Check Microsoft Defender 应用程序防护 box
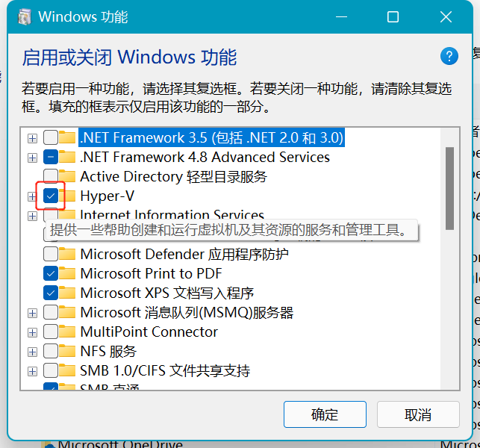The height and width of the screenshot is (448, 480). pos(50,254)
